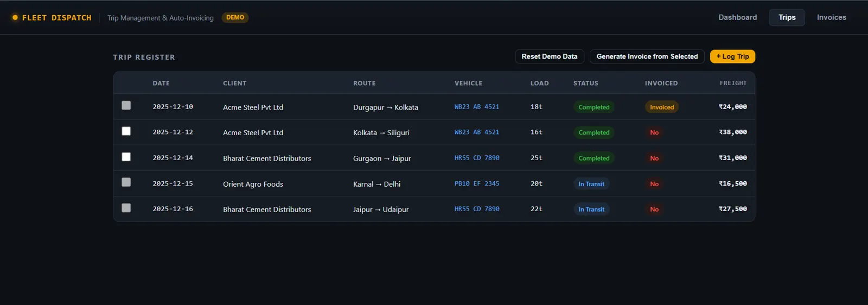Click vehicle PB10 EF 2345

pos(477,183)
